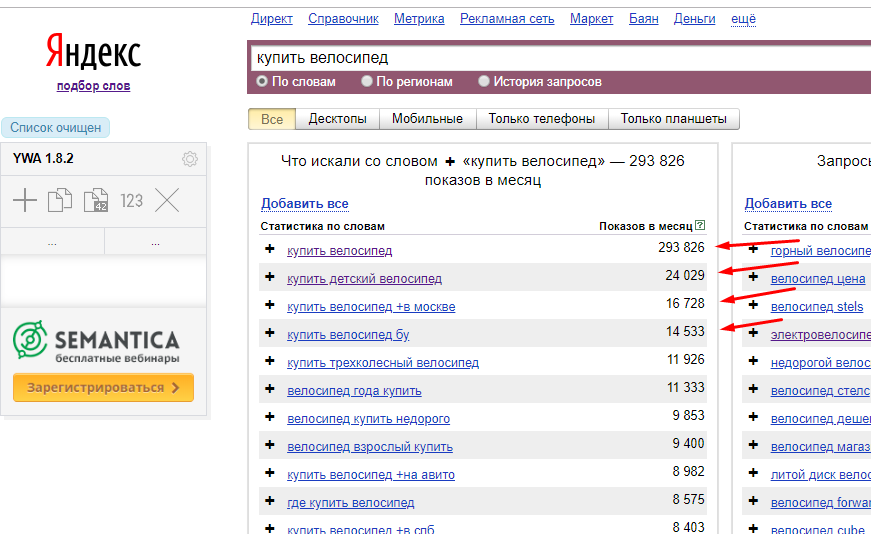Add 'где купить велосипед' via plus icon
871x534 pixels.
click(x=270, y=501)
